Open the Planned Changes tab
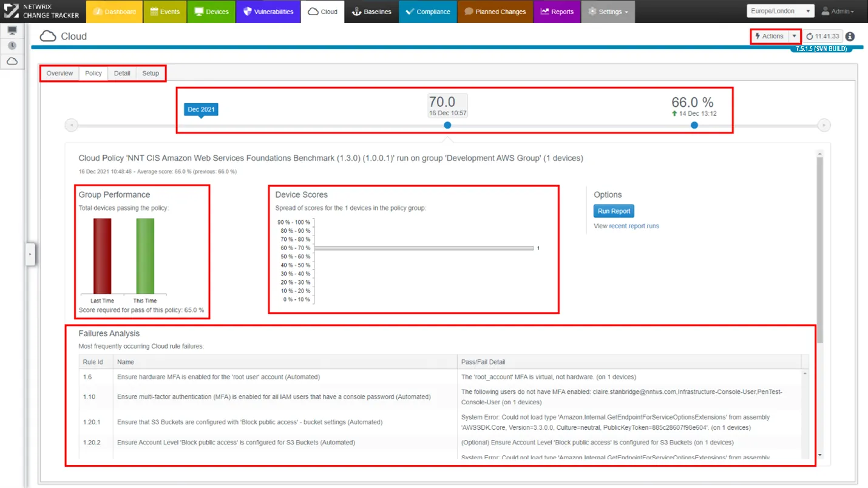The width and height of the screenshot is (868, 488). 495,12
